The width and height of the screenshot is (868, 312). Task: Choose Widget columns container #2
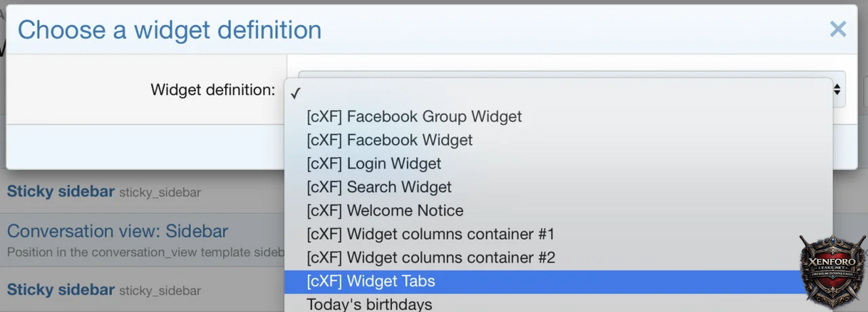point(430,257)
